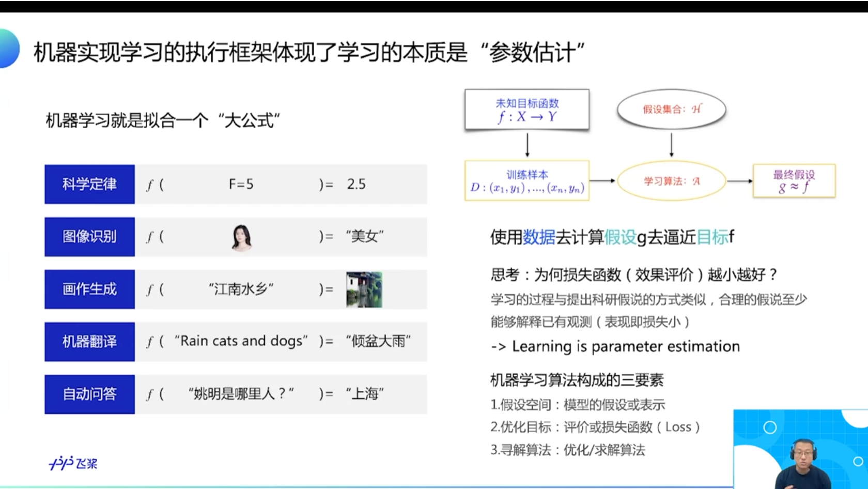The height and width of the screenshot is (489, 868).
Task: Click the value 2.5
Action: point(356,184)
